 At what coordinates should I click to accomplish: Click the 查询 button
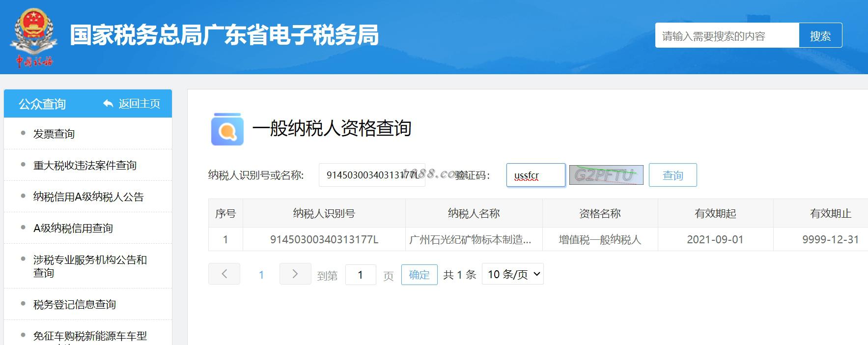pos(672,175)
